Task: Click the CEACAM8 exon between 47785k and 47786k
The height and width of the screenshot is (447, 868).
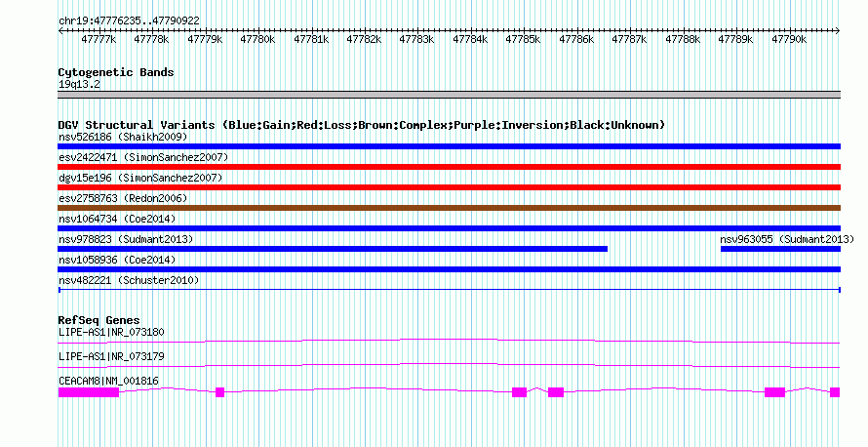Action: click(556, 392)
